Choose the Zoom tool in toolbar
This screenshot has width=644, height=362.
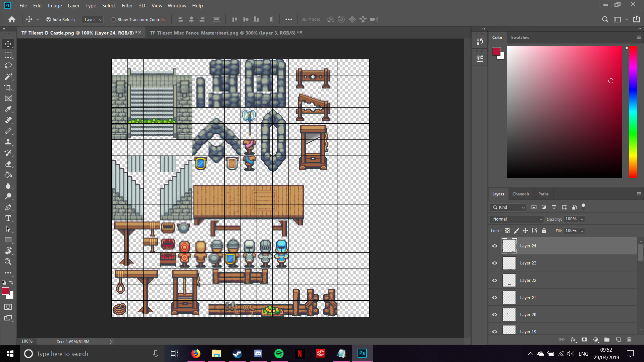pyautogui.click(x=8, y=262)
